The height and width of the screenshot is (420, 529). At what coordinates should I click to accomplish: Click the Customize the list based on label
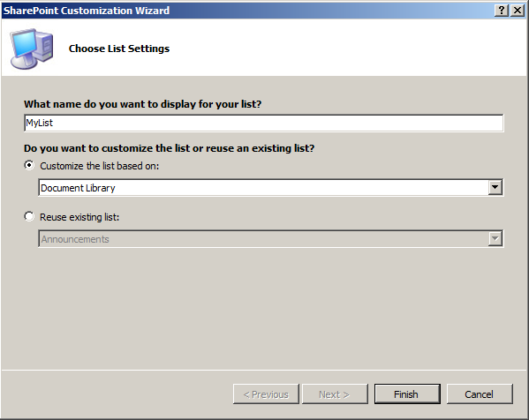100,166
